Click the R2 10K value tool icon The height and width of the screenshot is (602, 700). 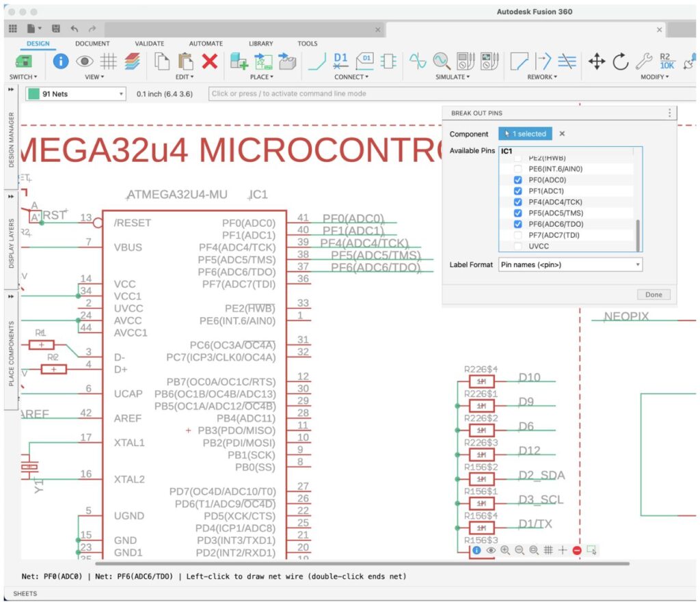click(667, 61)
